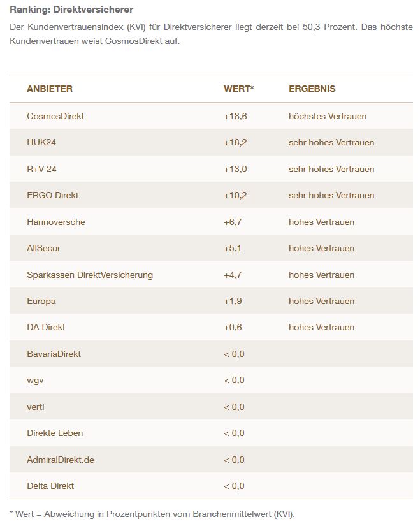Image resolution: width=420 pixels, height=524 pixels.
Task: Click the ANBIETER column header
Action: [x=50, y=89]
